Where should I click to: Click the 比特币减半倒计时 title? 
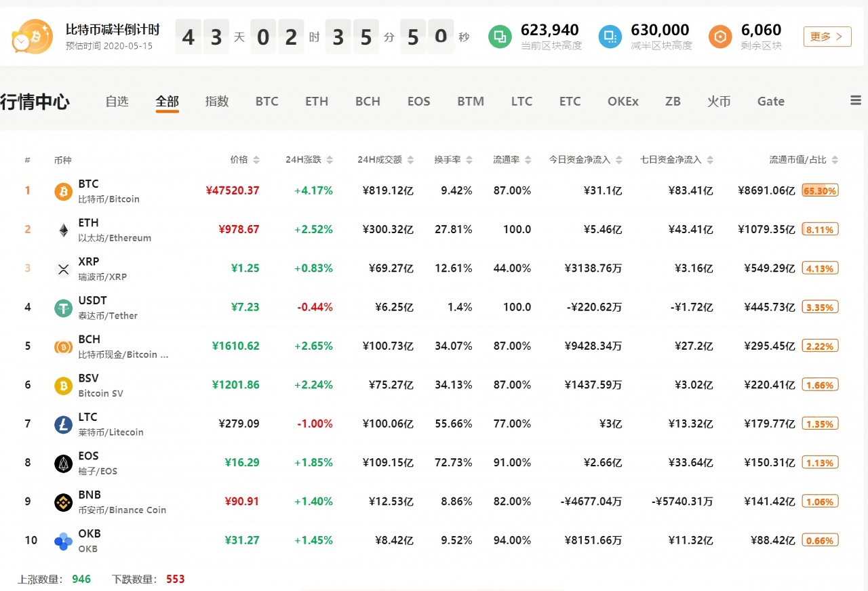113,30
